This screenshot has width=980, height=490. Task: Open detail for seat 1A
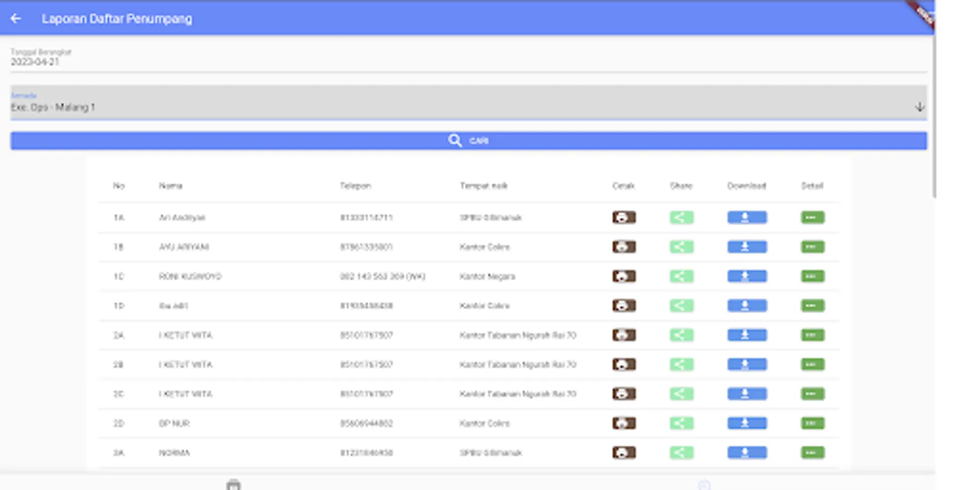coord(813,218)
